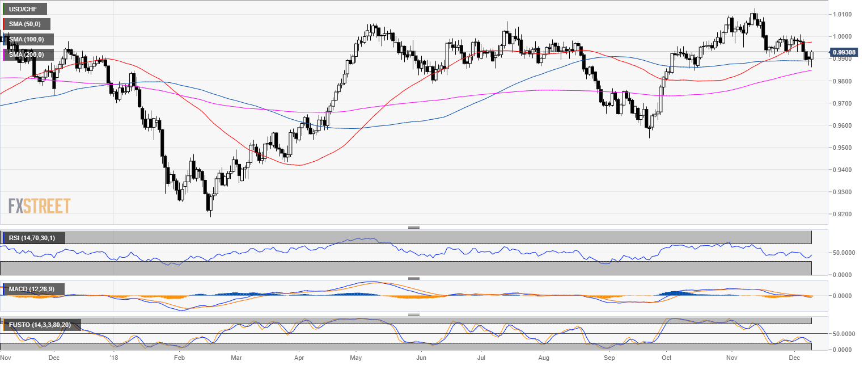Click the MACD (12,26,9) indicator label

click(x=32, y=290)
